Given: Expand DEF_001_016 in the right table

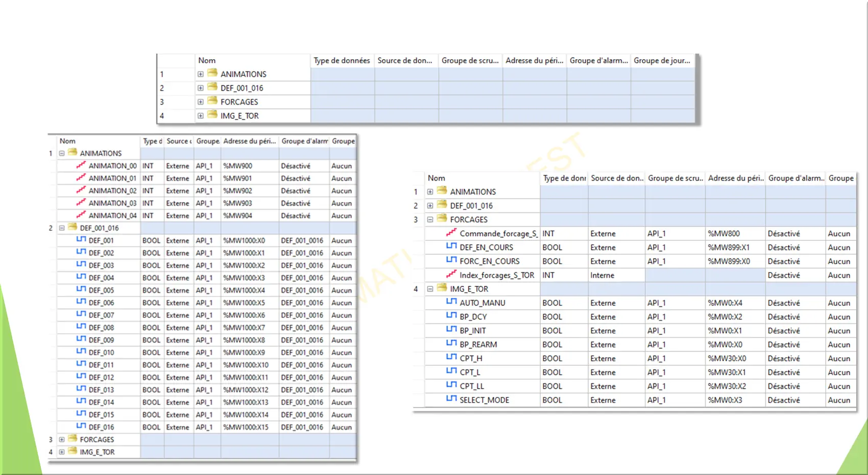Looking at the screenshot, I should pos(430,206).
